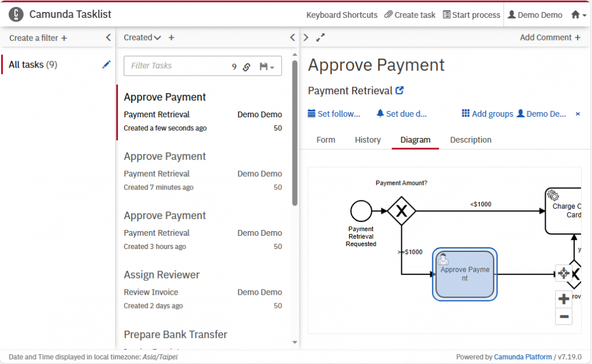Copy filter link using the link icon

click(246, 67)
